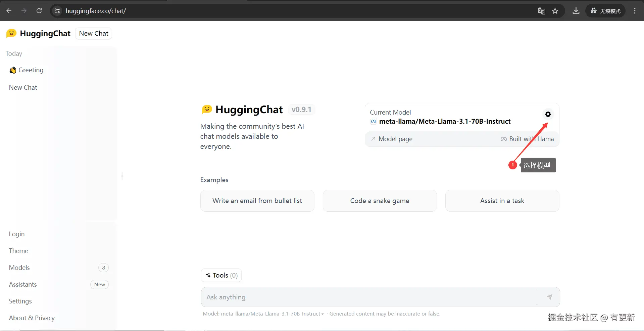This screenshot has width=644, height=331.
Task: Open Login in the sidebar
Action: (17, 234)
